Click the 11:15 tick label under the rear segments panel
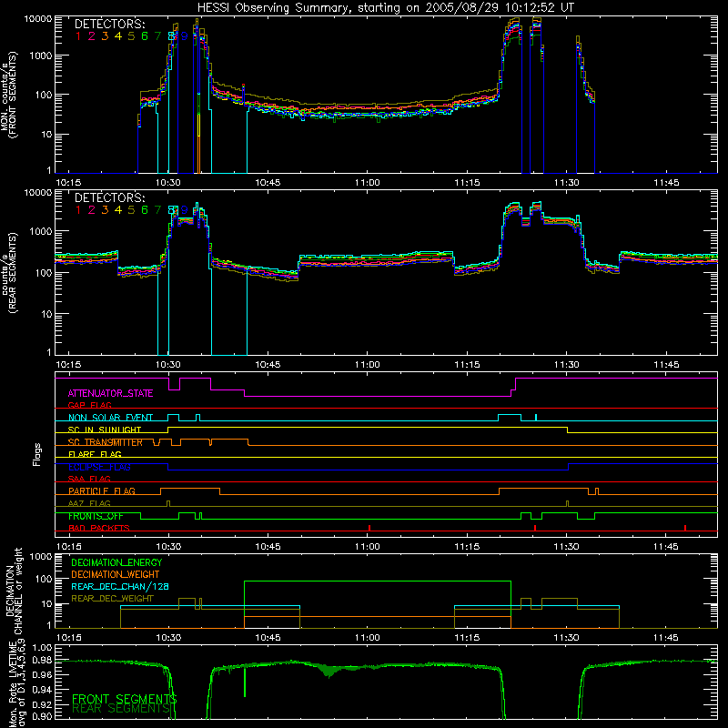 point(467,365)
